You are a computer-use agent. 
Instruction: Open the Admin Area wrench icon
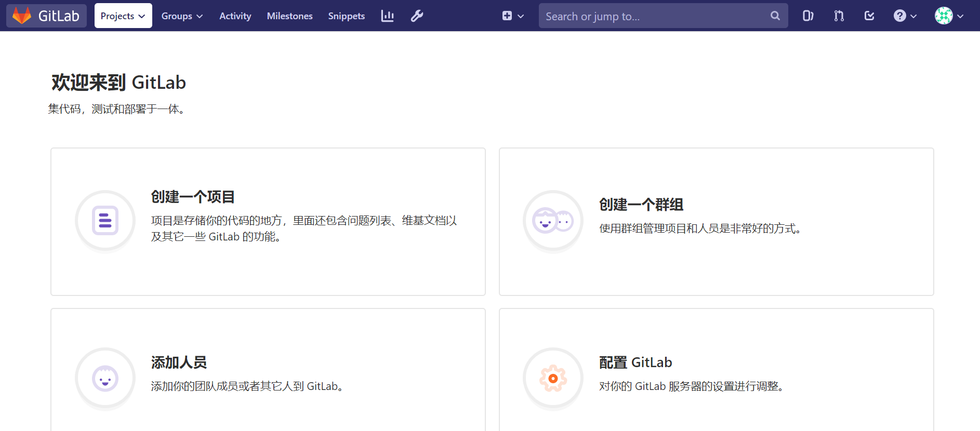point(417,16)
